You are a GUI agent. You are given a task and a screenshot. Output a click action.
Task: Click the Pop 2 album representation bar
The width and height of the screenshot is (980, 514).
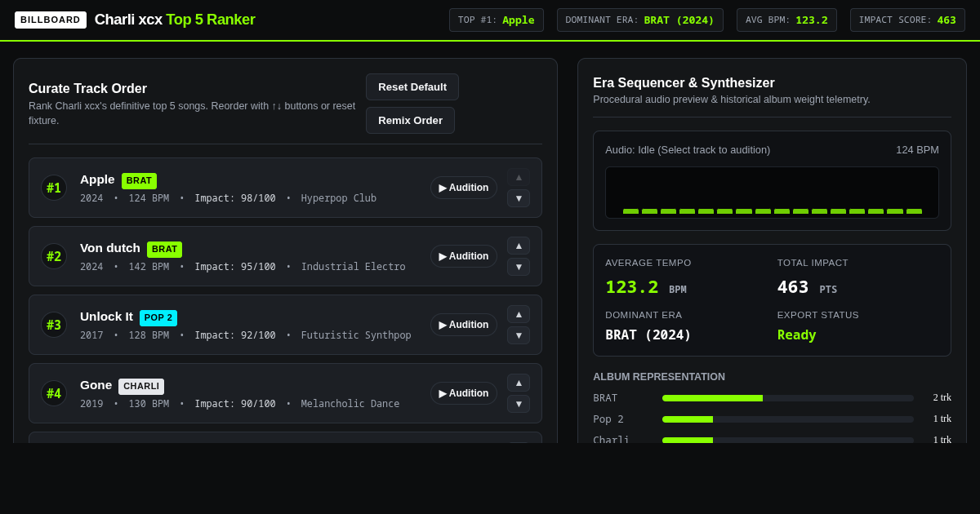click(788, 419)
